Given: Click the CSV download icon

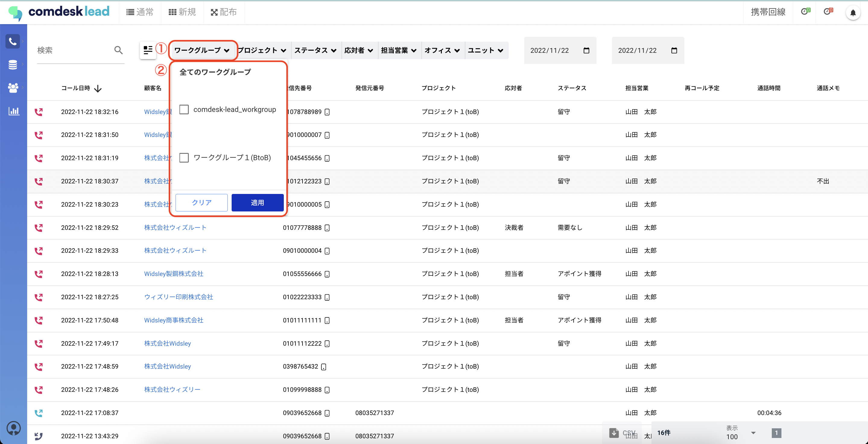Looking at the screenshot, I should 613,432.
